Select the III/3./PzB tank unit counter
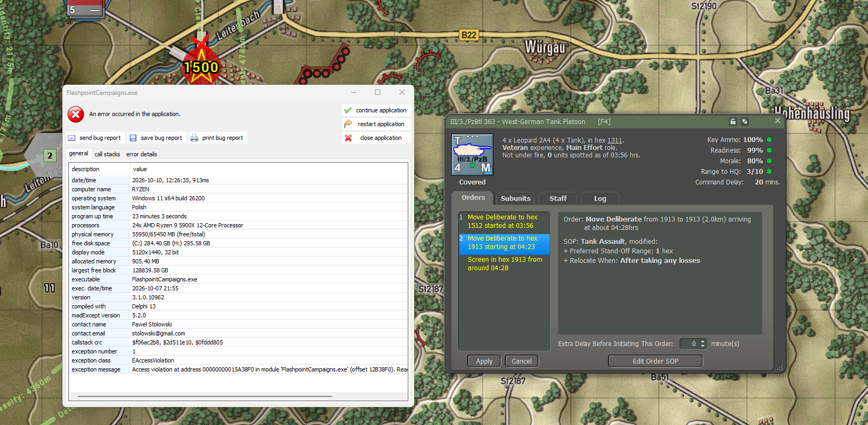 point(472,155)
